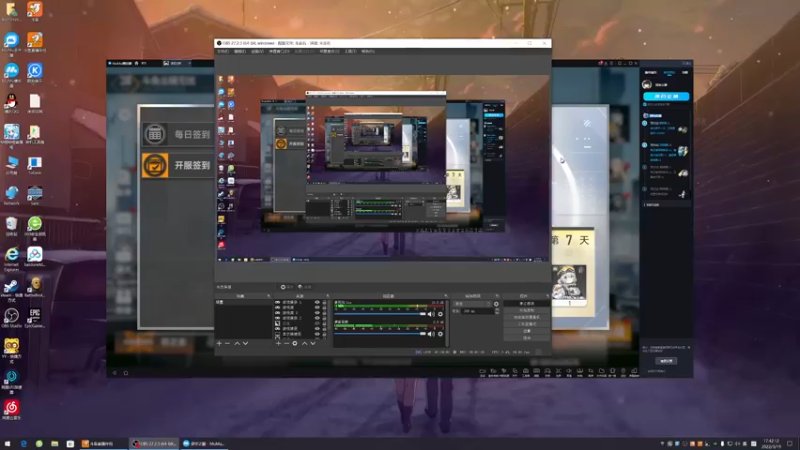Add a new scene with the plus icon
The width and height of the screenshot is (800, 450).
pyautogui.click(x=219, y=343)
